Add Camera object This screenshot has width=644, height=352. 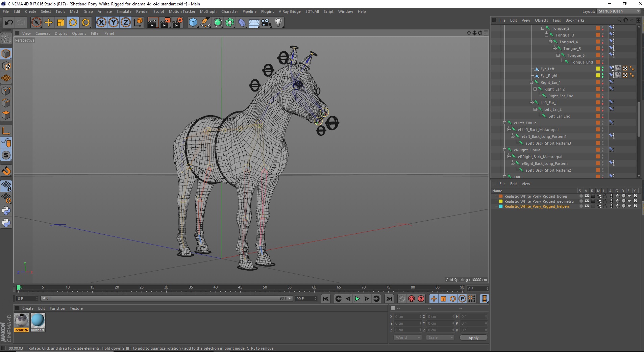[266, 23]
